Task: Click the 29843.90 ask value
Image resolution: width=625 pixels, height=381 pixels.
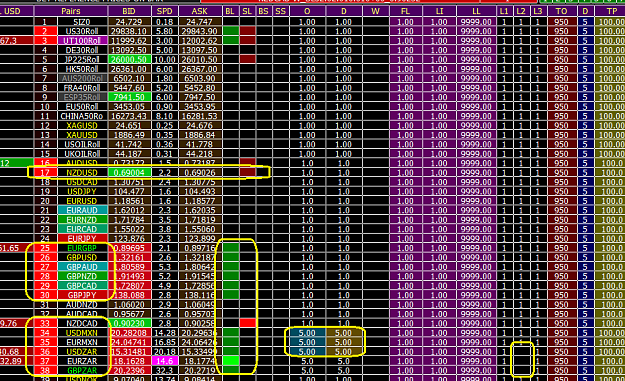Action: (200, 31)
